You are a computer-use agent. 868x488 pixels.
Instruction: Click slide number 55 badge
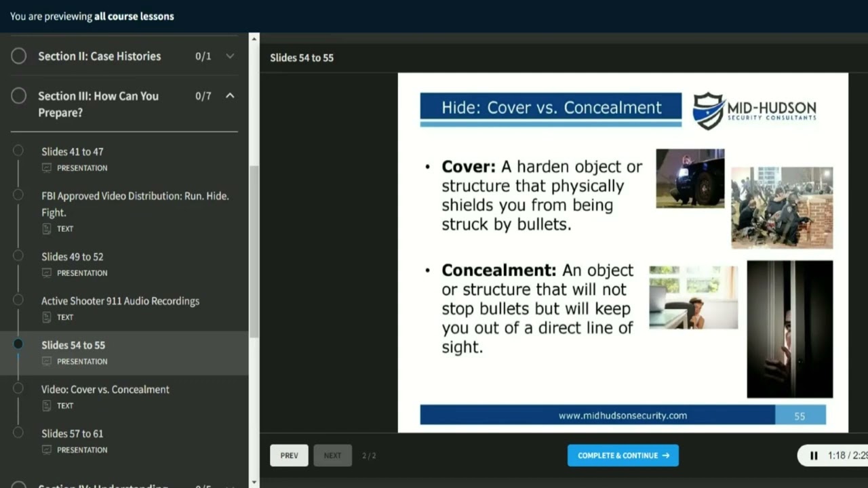[800, 415]
